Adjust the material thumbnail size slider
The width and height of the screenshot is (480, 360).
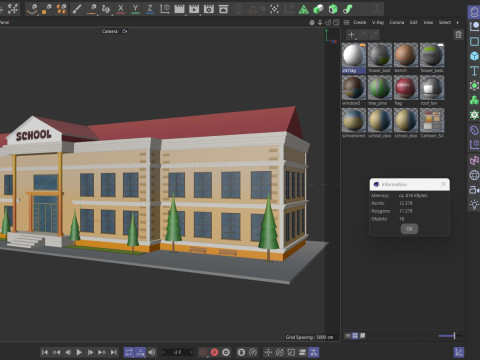tap(450, 336)
